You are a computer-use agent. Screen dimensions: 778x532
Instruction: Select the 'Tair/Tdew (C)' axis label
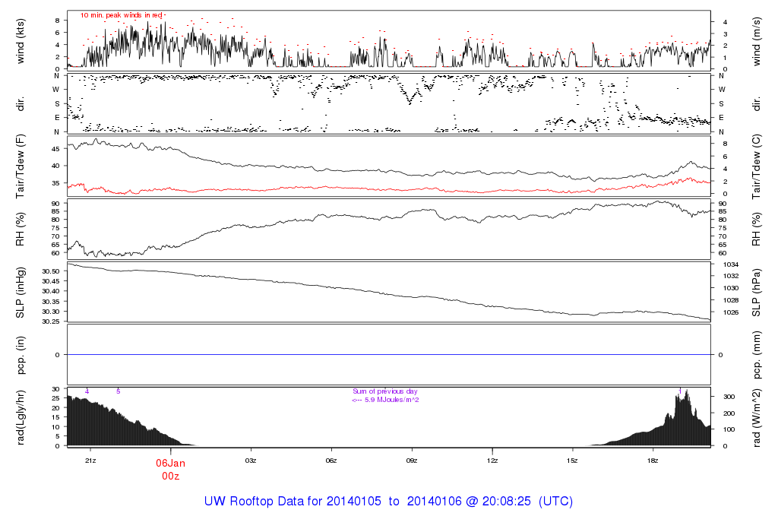pos(757,164)
